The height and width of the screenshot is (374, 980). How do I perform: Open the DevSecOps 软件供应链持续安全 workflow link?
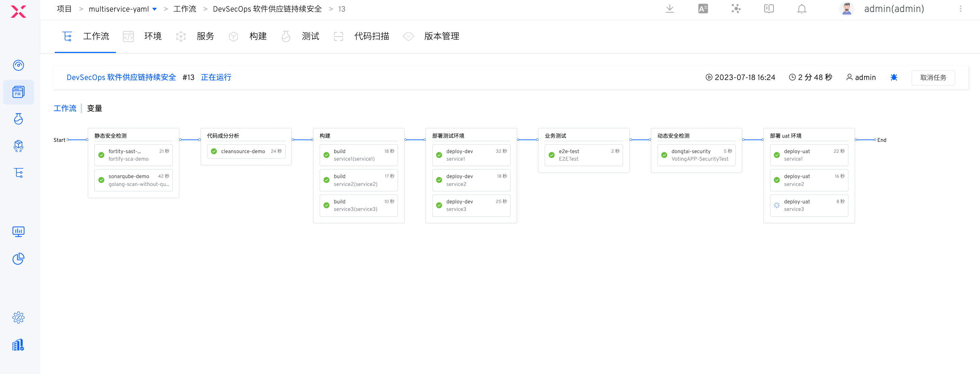121,77
